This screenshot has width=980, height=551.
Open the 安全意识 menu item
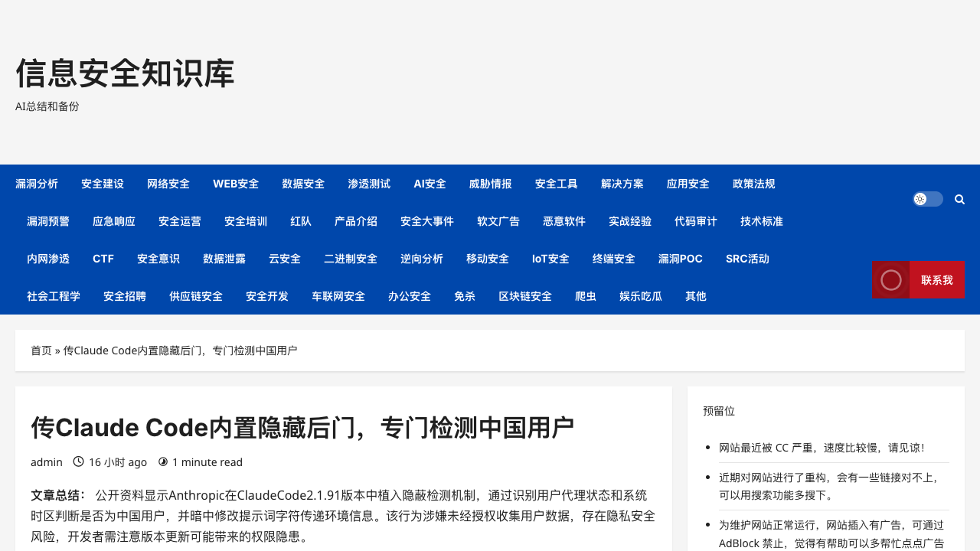[x=158, y=259]
